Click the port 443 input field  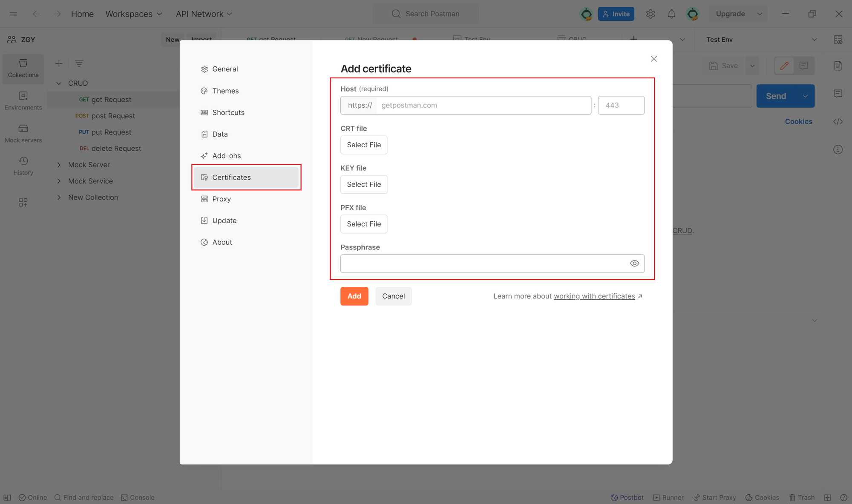[x=621, y=105]
